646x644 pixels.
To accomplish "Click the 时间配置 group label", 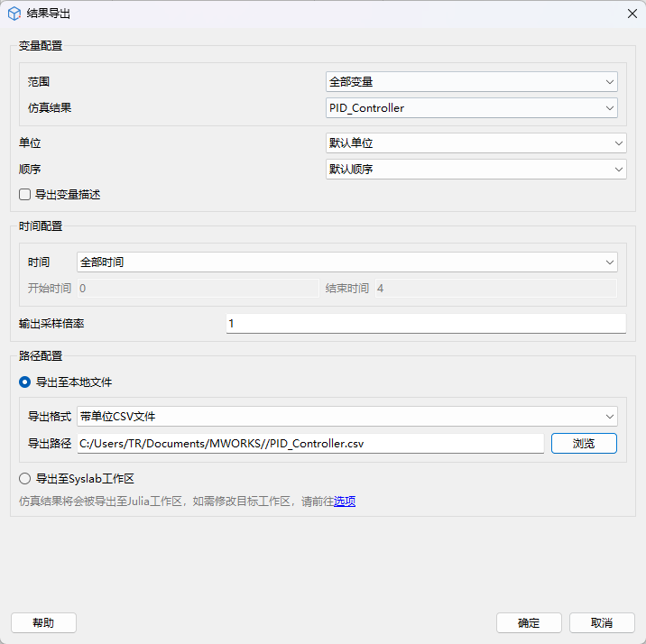I will click(x=41, y=226).
